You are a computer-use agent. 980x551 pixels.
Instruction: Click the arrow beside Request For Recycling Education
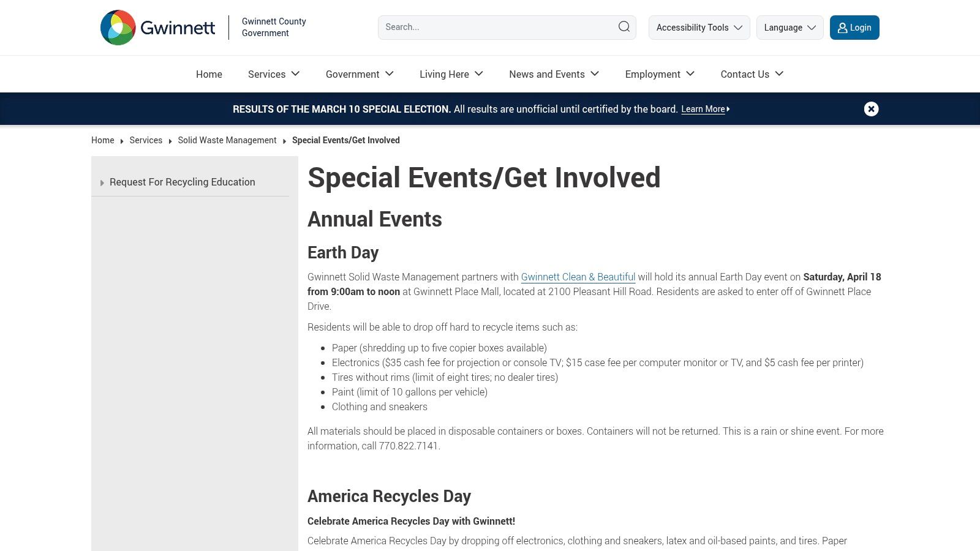coord(102,182)
